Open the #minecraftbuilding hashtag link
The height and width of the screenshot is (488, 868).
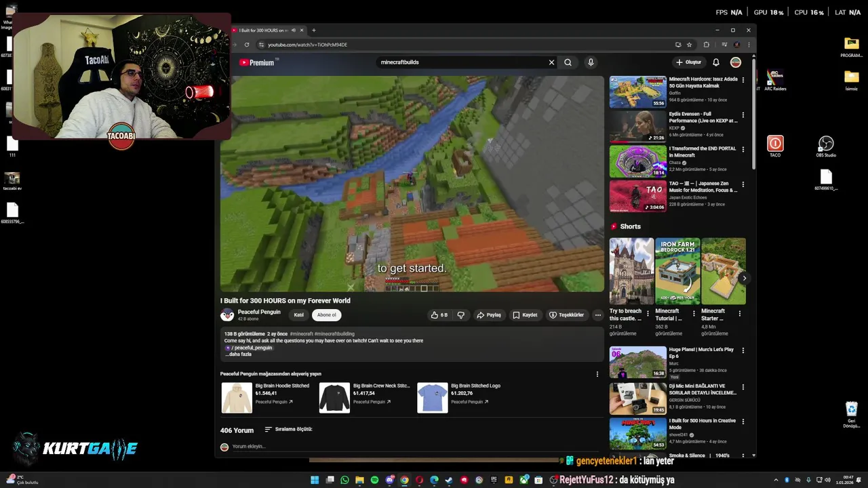pos(334,334)
